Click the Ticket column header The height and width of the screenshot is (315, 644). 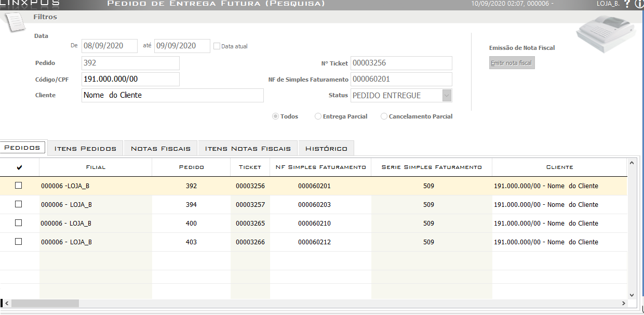point(250,167)
